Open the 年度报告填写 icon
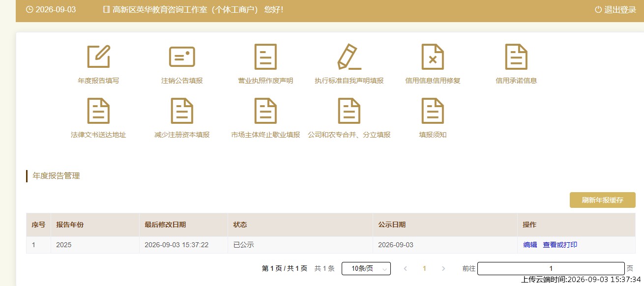The height and width of the screenshot is (286, 644). tap(98, 57)
